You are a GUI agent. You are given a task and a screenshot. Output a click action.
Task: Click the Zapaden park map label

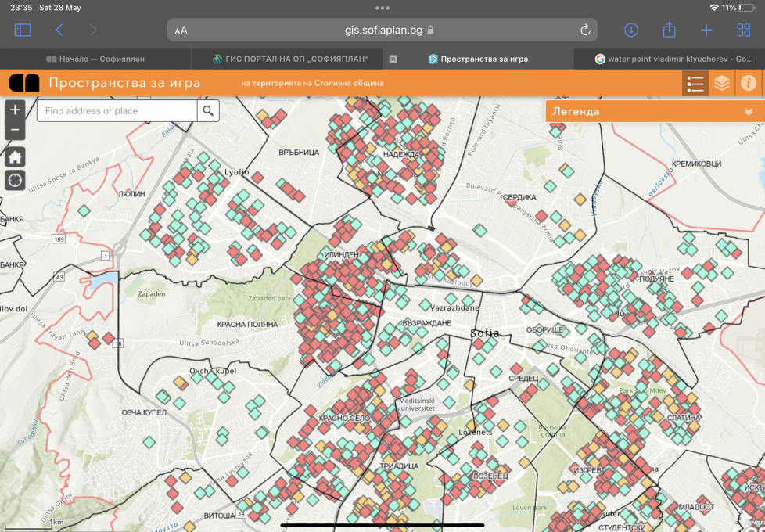pos(269,298)
